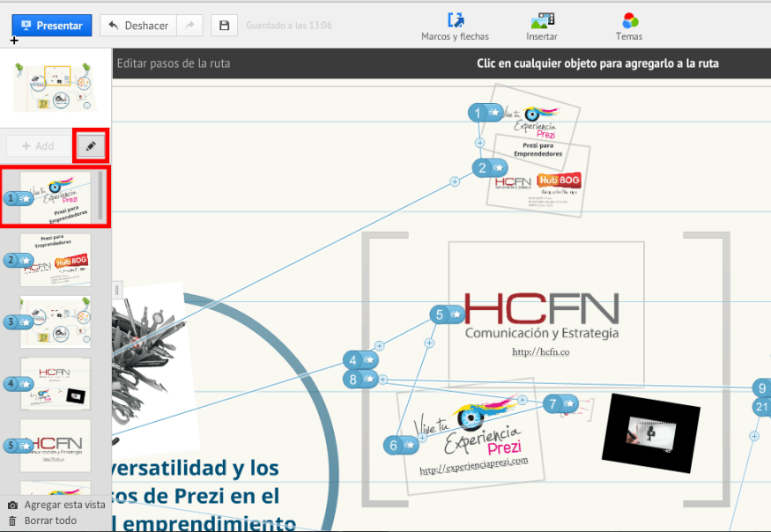
Task: Click the star animation icon on marker 5
Action: pos(456,314)
